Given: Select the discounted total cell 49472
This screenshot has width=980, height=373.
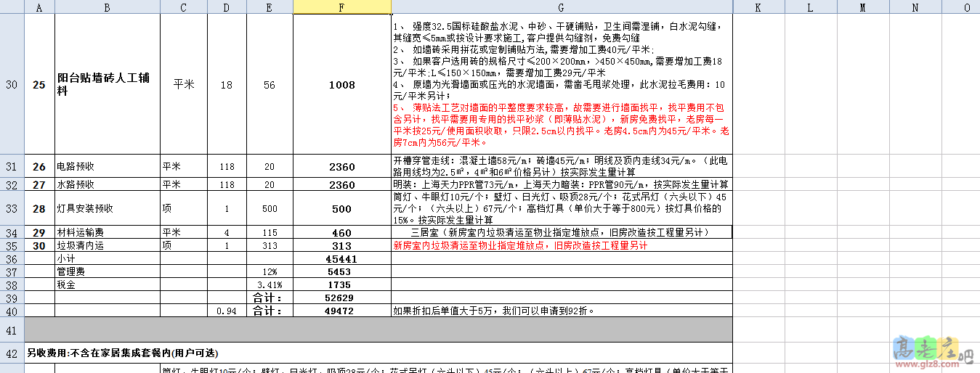Looking at the screenshot, I should tap(342, 311).
